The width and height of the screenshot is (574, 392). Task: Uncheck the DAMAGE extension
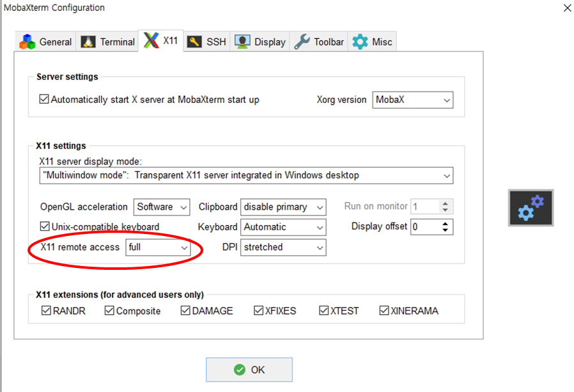pyautogui.click(x=185, y=311)
